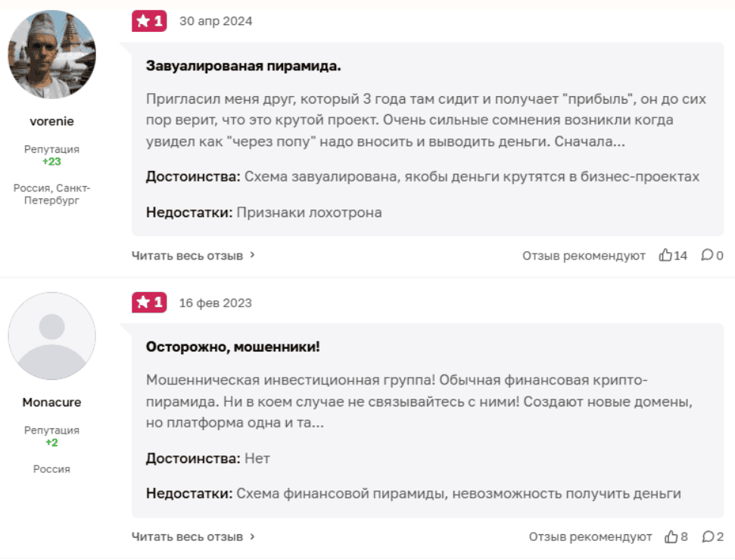Click the username vorenie
This screenshot has height=560, width=735.
pos(51,120)
